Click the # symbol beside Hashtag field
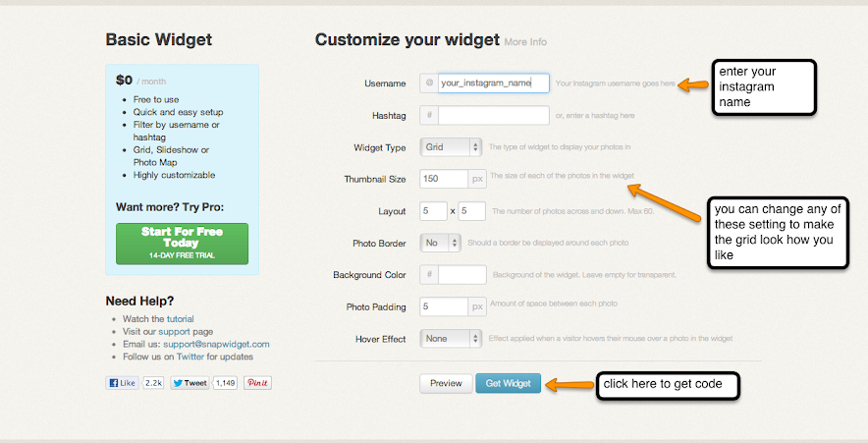868x443 pixels. click(429, 115)
